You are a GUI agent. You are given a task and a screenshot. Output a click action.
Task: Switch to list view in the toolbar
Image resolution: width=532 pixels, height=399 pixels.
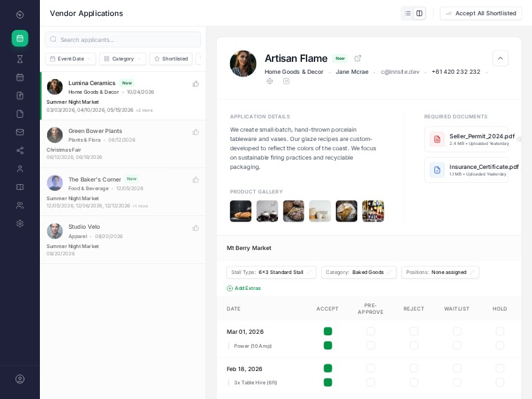click(x=408, y=13)
